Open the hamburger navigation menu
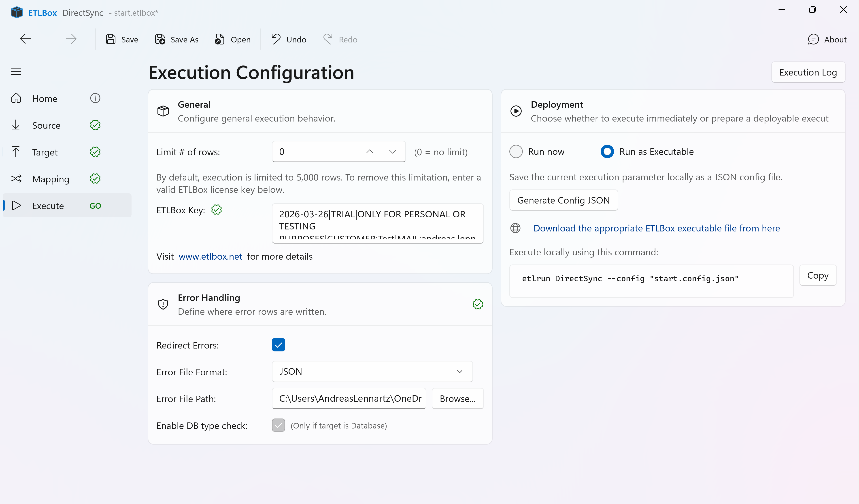859x504 pixels. pyautogui.click(x=16, y=71)
